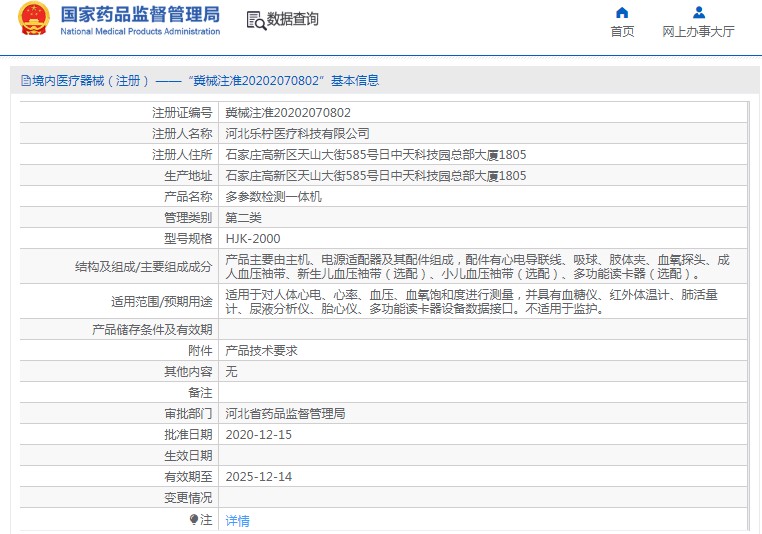Click the expiry date 2025-12-14
The width and height of the screenshot is (762, 534).
(258, 476)
